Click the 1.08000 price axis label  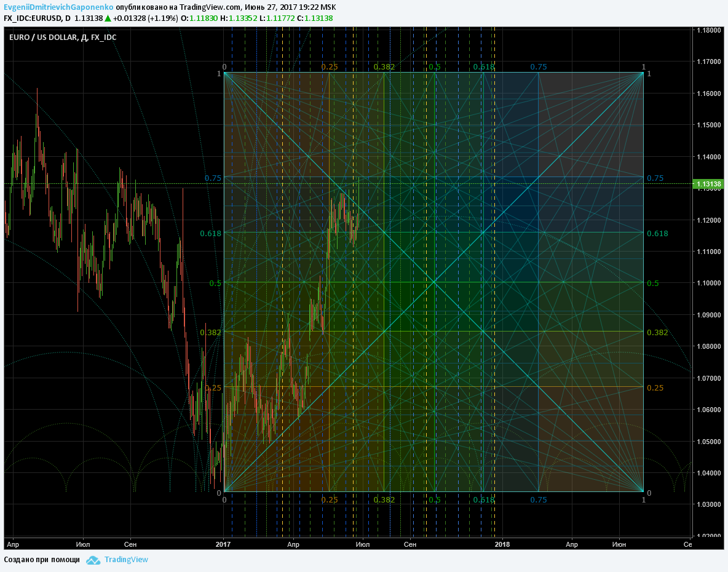[708, 346]
